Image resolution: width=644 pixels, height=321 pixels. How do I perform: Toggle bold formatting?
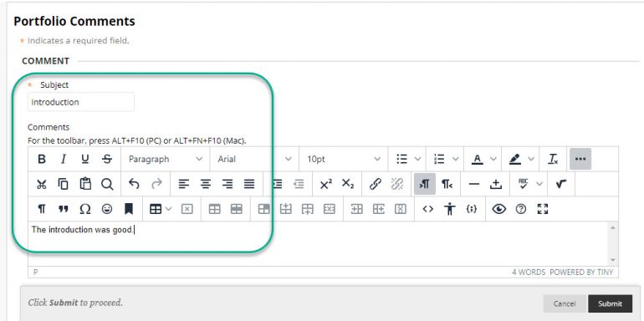point(42,160)
